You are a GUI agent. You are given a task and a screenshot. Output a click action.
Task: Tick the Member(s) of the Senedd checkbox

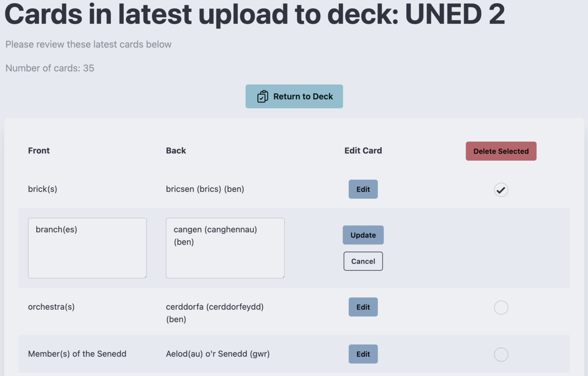501,354
